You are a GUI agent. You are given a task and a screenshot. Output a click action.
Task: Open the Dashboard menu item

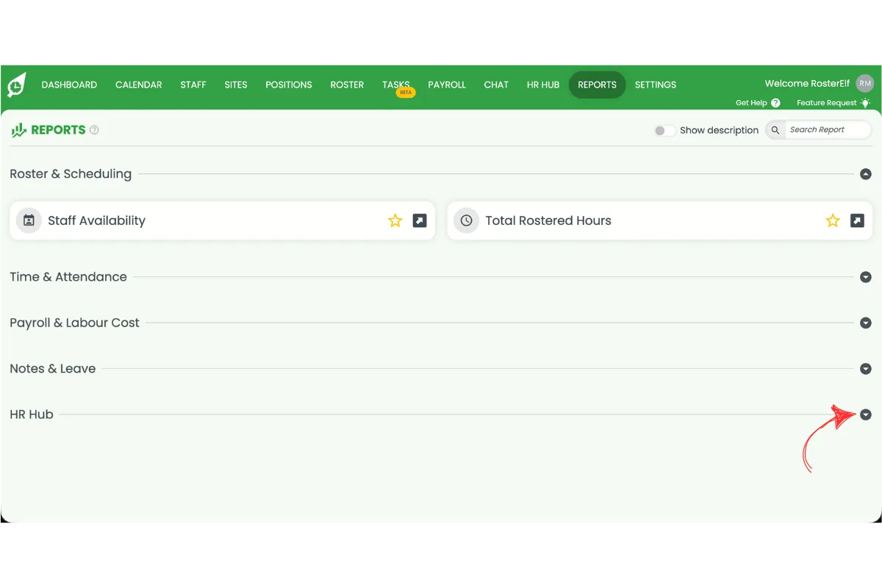pos(69,85)
